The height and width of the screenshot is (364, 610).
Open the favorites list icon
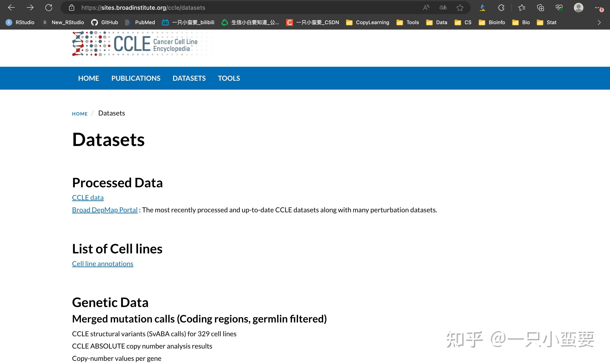(x=522, y=8)
